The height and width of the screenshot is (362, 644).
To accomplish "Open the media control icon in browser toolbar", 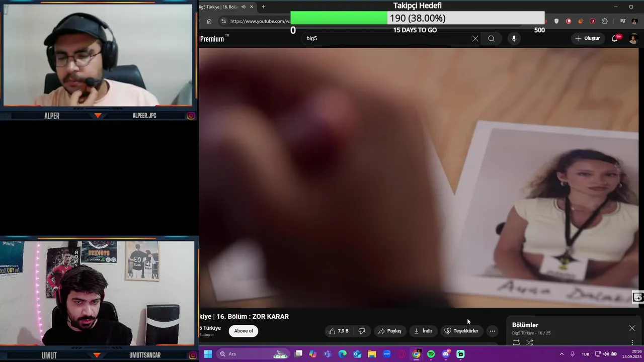I will (x=623, y=21).
